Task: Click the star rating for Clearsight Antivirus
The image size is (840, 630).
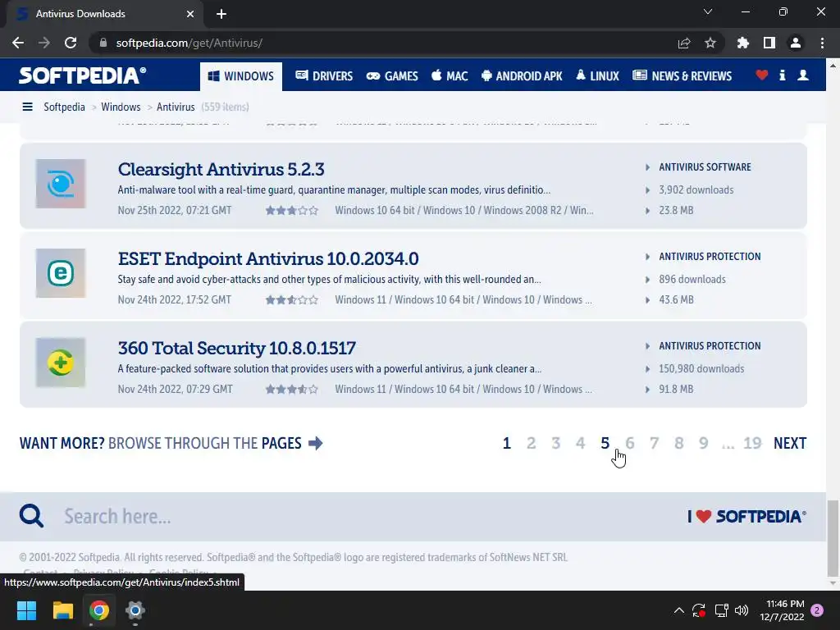Action: click(x=292, y=211)
